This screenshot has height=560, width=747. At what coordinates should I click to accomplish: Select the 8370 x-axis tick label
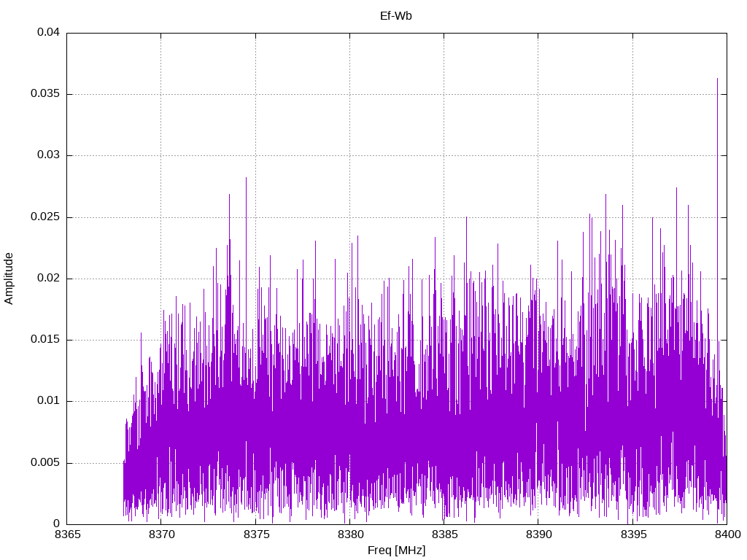tap(161, 535)
